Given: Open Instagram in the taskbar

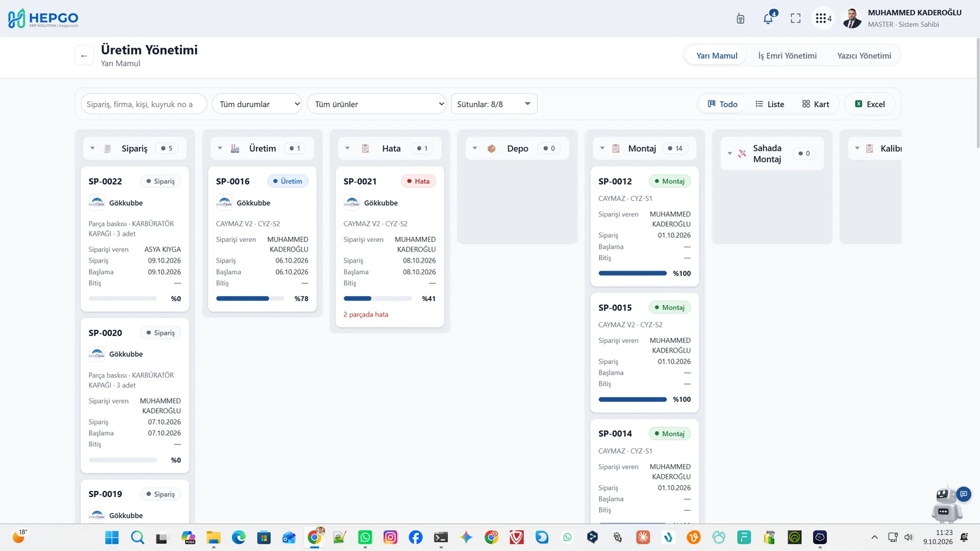Looking at the screenshot, I should point(390,538).
